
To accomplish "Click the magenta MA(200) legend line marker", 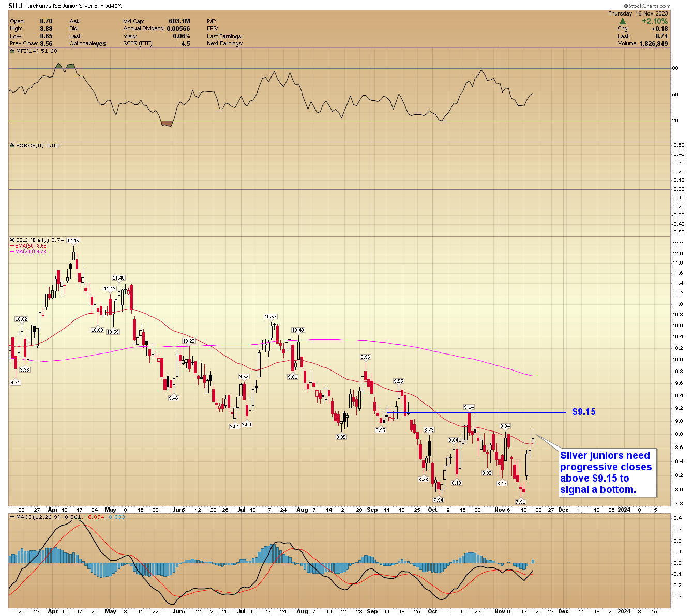I will (12, 251).
